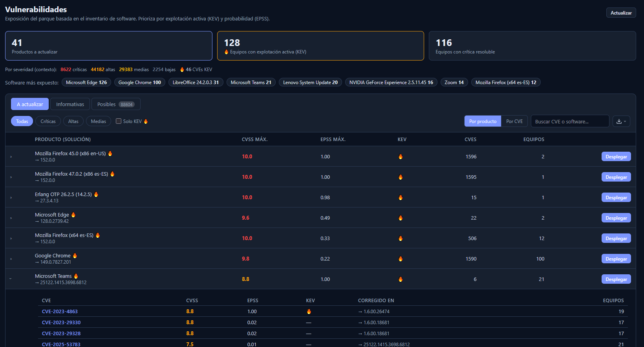The image size is (644, 347).
Task: Open the Posibles tab
Action: [x=116, y=104]
